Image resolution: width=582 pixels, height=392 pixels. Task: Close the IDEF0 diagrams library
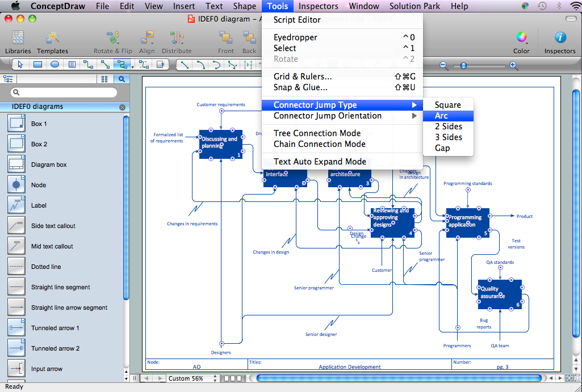[x=122, y=107]
